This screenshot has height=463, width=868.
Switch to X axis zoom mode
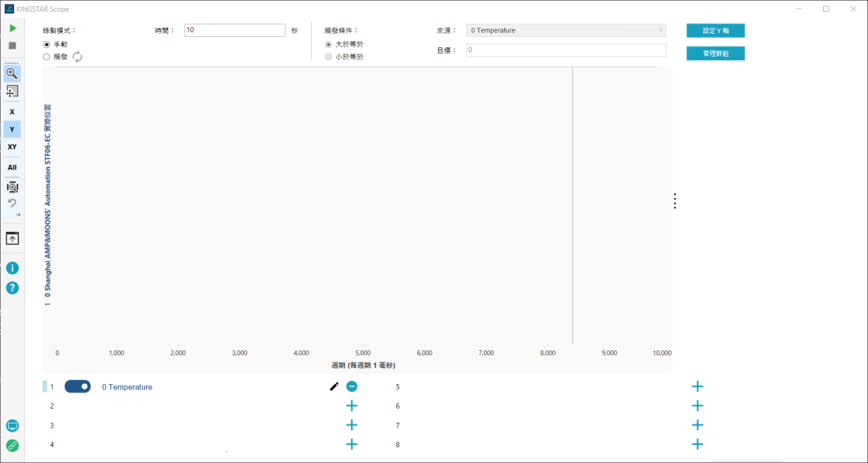click(x=12, y=112)
